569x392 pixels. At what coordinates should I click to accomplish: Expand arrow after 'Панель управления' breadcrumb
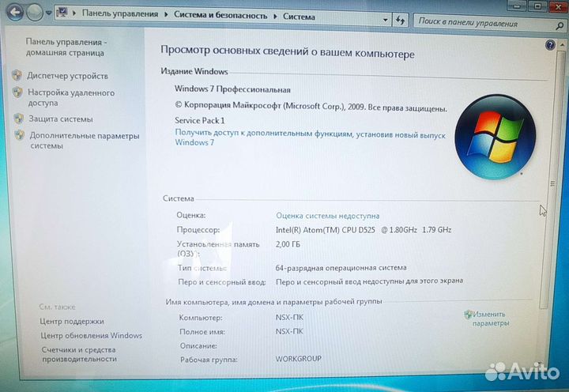166,14
